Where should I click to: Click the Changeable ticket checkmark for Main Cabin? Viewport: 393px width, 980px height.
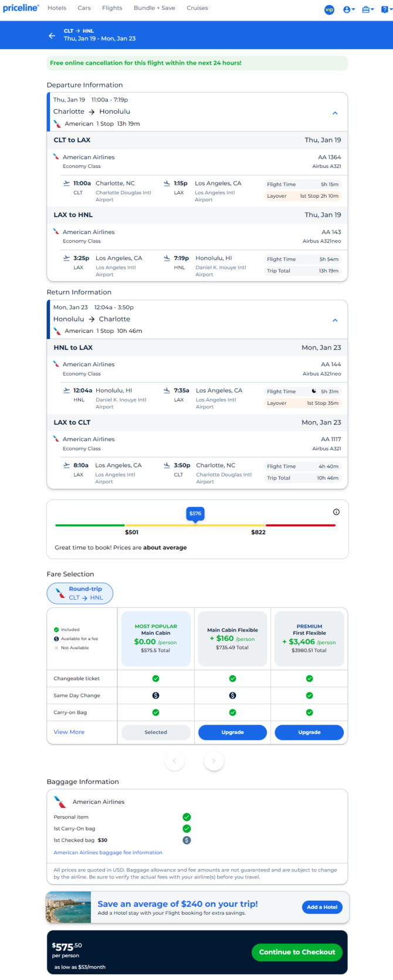coord(156,678)
